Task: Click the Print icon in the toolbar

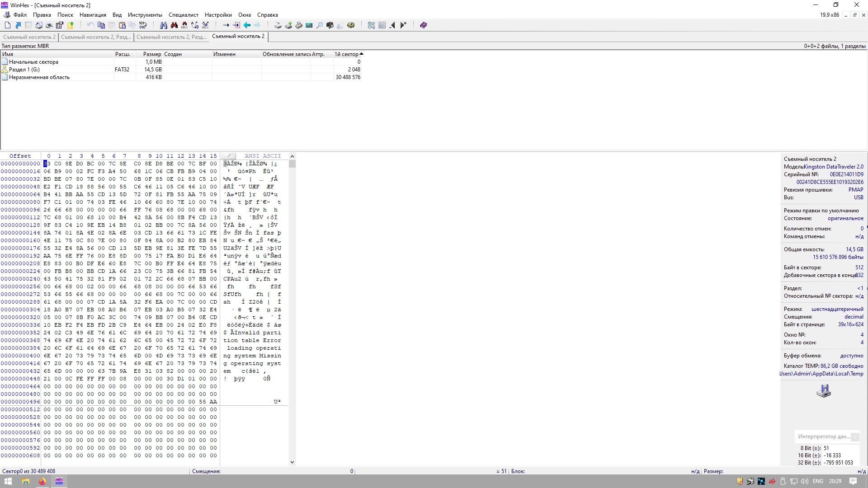Action: coord(49,25)
